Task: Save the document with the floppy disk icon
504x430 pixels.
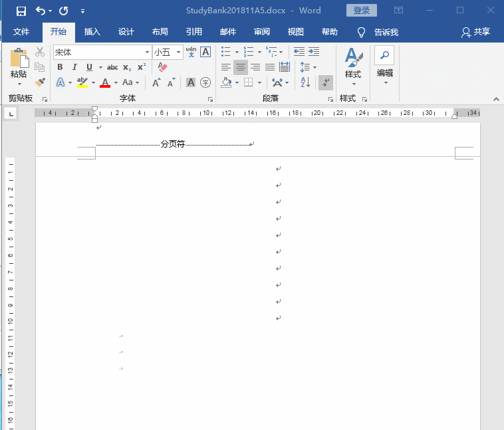Action: pos(21,11)
